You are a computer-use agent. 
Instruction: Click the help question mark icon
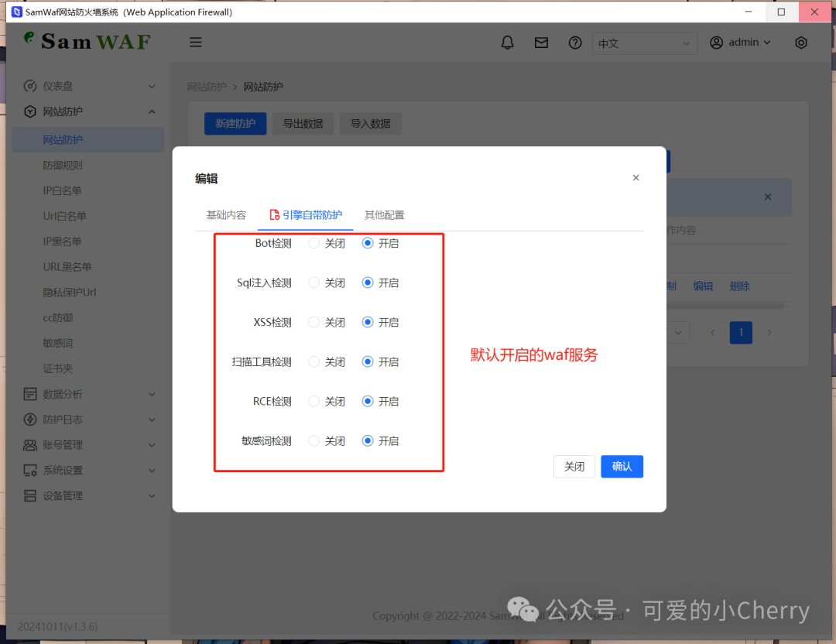point(574,43)
